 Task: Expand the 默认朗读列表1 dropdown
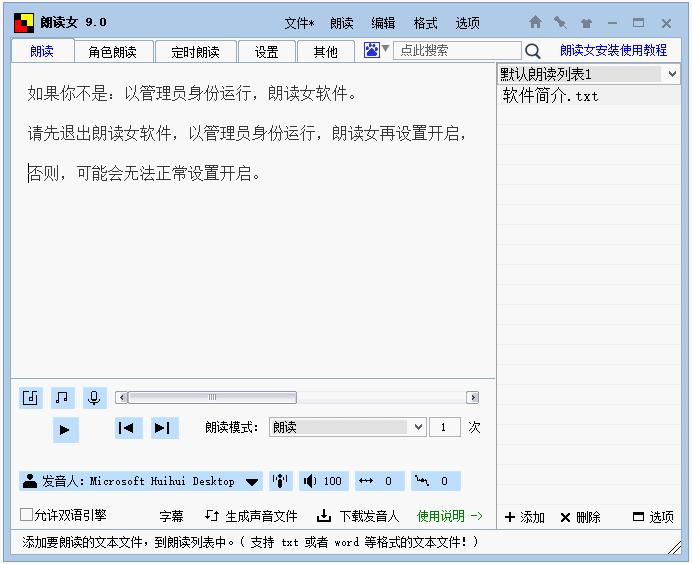(x=673, y=74)
